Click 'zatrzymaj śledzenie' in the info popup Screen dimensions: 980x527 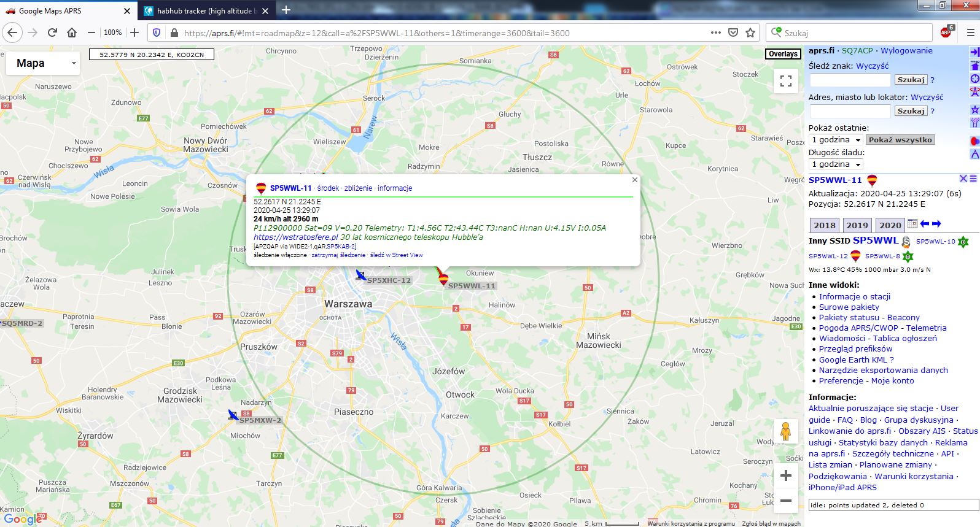(338, 255)
